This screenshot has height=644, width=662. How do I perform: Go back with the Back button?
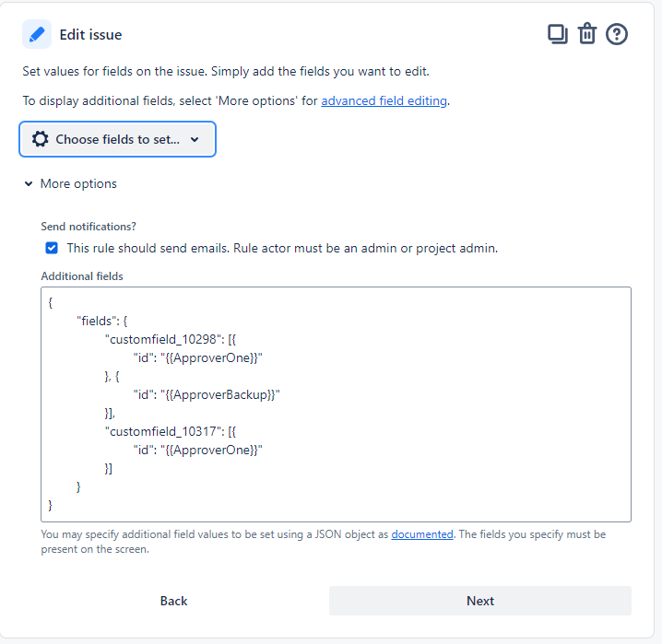(173, 601)
